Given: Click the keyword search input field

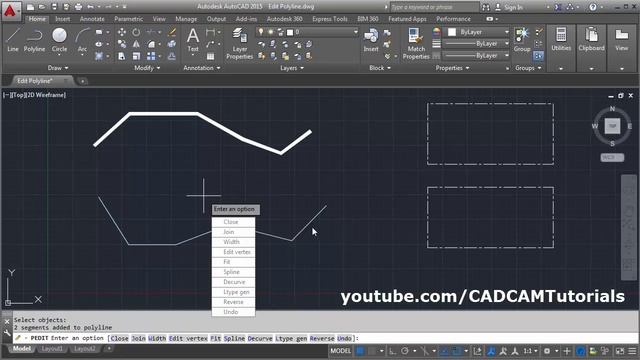Looking at the screenshot, I should (x=434, y=7).
